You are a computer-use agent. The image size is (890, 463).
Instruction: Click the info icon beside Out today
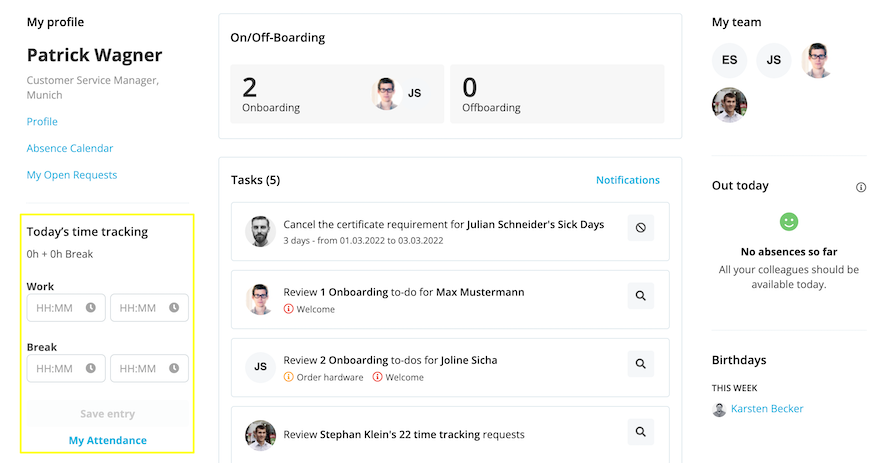(x=861, y=187)
